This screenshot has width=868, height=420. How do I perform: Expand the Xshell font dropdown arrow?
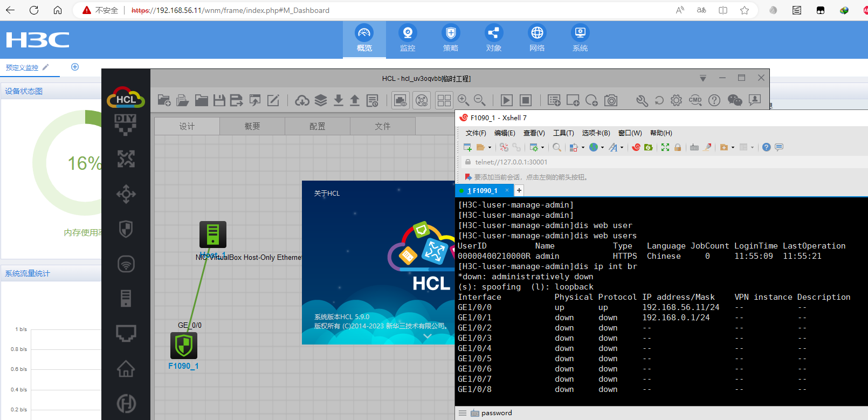[x=622, y=148]
